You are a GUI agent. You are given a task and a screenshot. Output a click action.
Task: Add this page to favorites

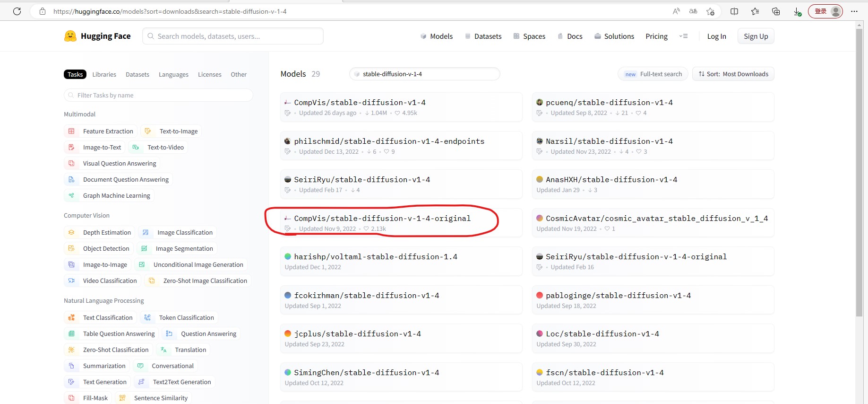point(710,11)
